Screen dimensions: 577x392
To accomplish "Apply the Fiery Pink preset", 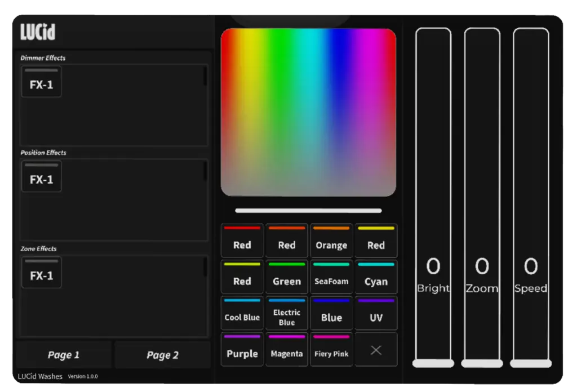I will [x=331, y=350].
